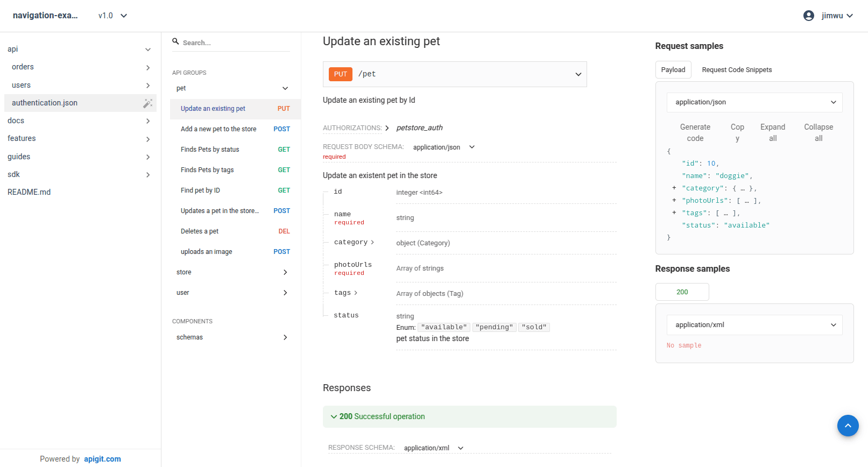The width and height of the screenshot is (868, 467).
Task: Click the jimwu user avatar icon
Action: click(x=808, y=16)
